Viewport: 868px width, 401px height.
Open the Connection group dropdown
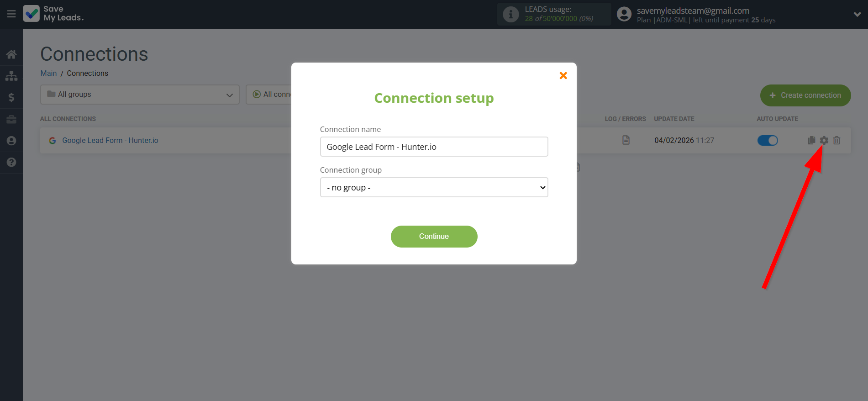pos(434,187)
